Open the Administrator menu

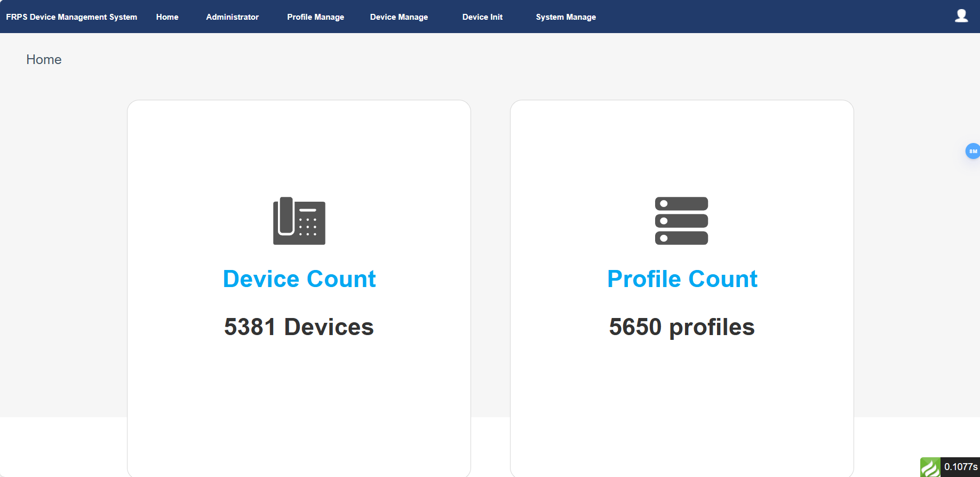[232, 17]
